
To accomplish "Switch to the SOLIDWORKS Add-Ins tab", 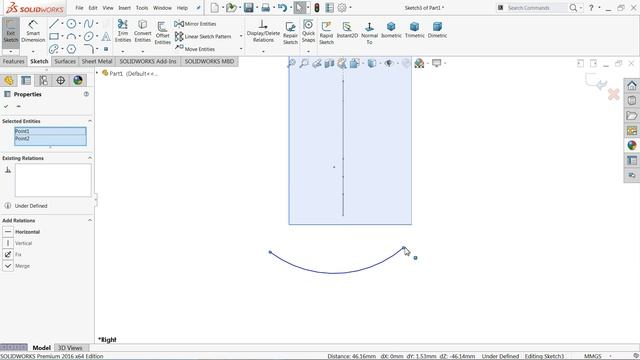I will click(148, 61).
